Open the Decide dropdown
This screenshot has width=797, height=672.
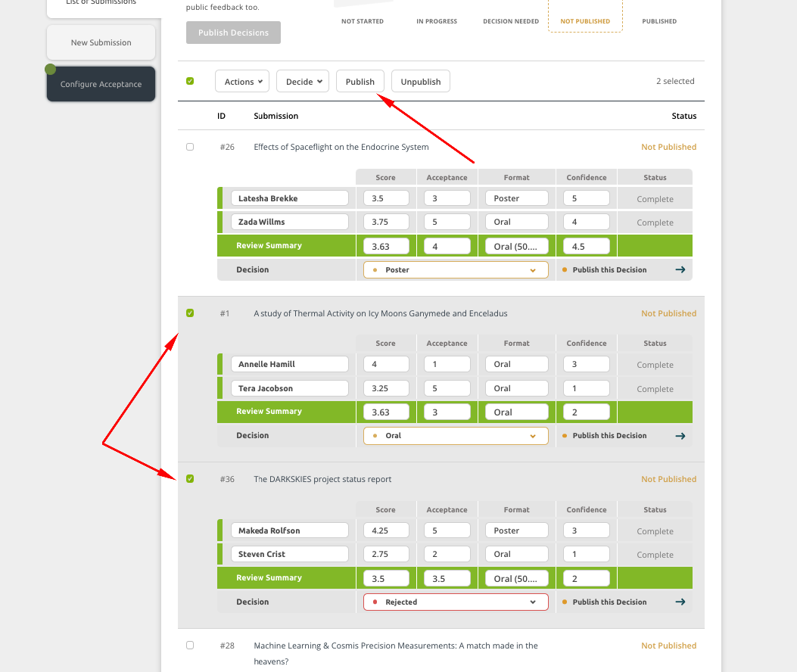(x=303, y=81)
